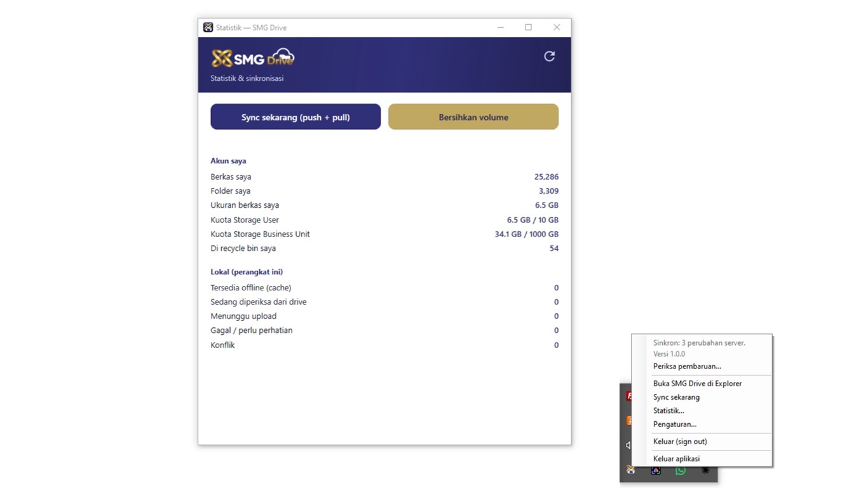Select the value "34.1 GB / 1000 GB"

tap(527, 234)
